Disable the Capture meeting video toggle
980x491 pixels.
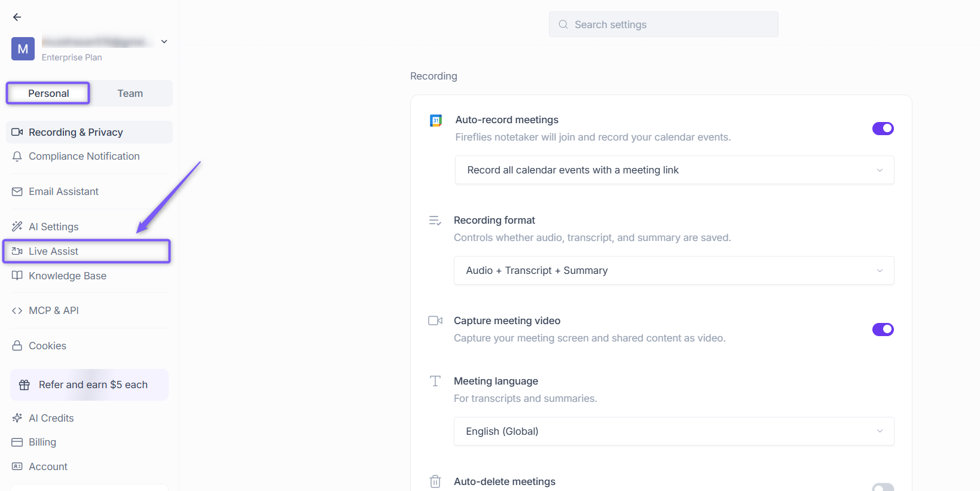tap(883, 330)
